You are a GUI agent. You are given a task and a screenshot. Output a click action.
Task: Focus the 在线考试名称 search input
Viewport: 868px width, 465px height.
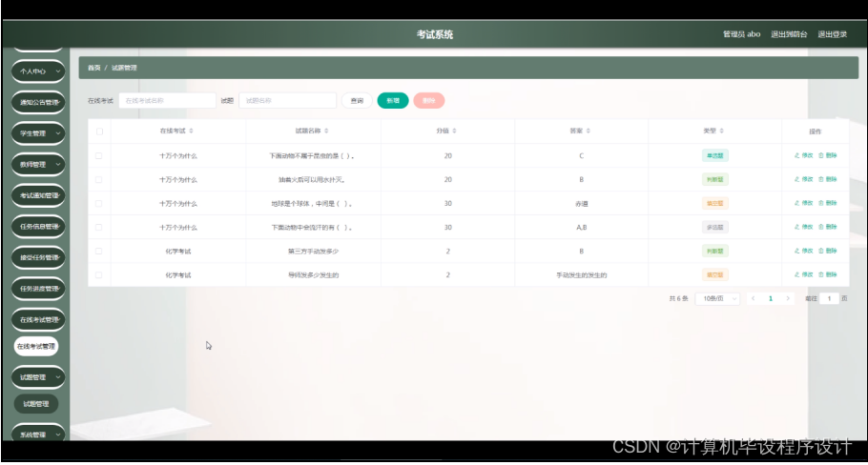(167, 101)
